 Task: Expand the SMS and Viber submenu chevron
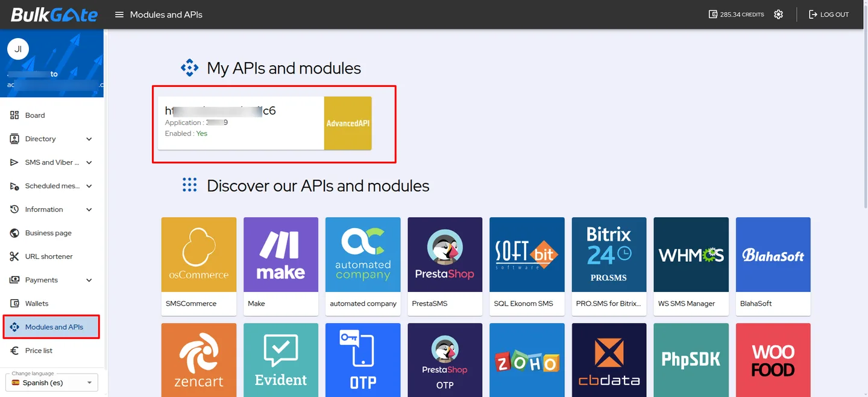(x=89, y=162)
